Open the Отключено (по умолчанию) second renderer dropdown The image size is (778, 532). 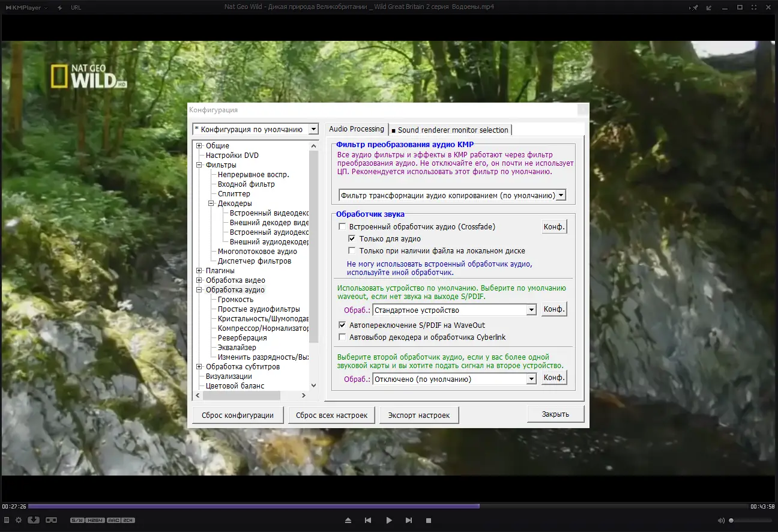click(x=531, y=379)
